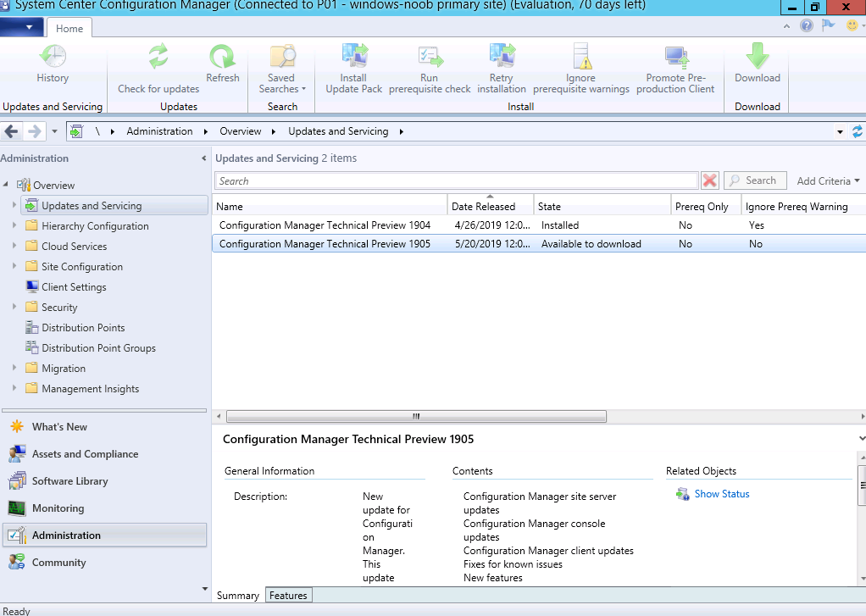Viewport: 866px width, 616px height.
Task: Sort by Date Released column header
Action: click(491, 206)
